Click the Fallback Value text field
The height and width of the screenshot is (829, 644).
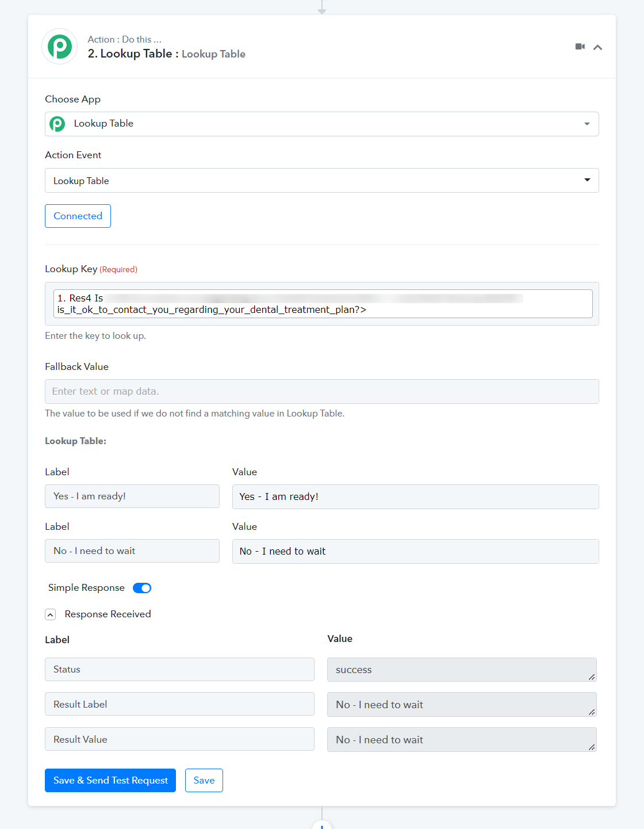(322, 391)
